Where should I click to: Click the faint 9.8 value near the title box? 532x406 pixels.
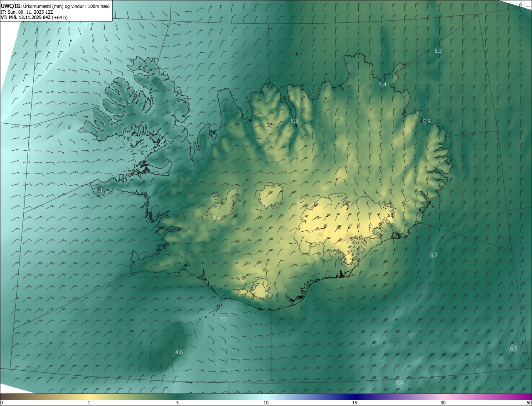82,31
